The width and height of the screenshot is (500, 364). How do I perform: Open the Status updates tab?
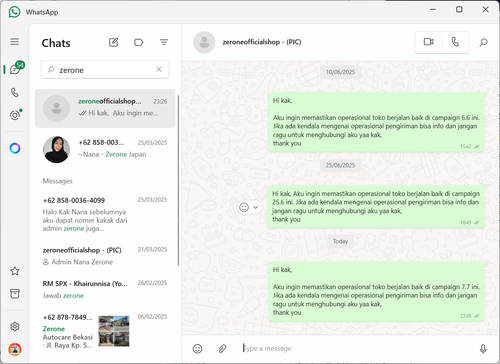tap(15, 115)
